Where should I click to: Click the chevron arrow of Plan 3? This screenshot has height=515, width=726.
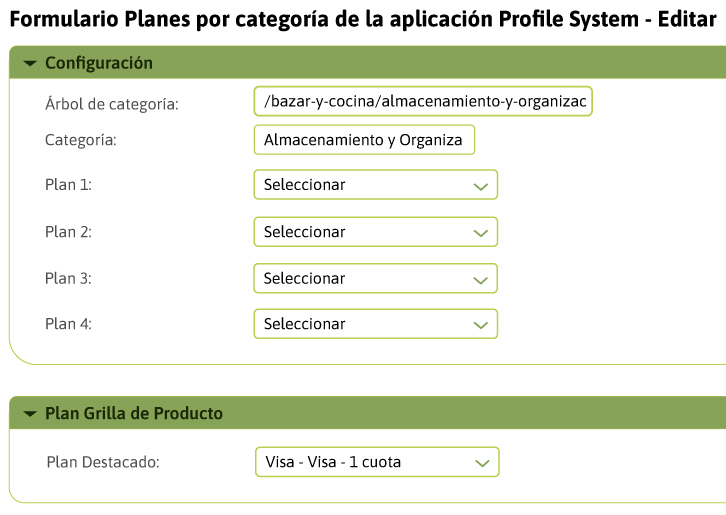coord(480,279)
